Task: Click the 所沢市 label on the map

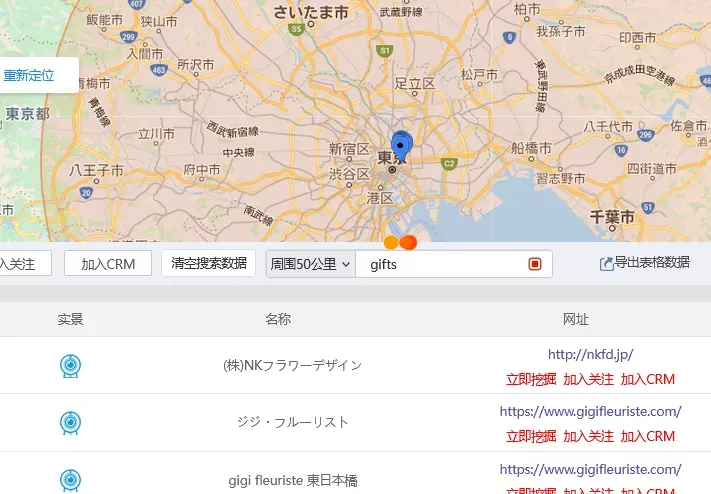Action: pos(195,64)
